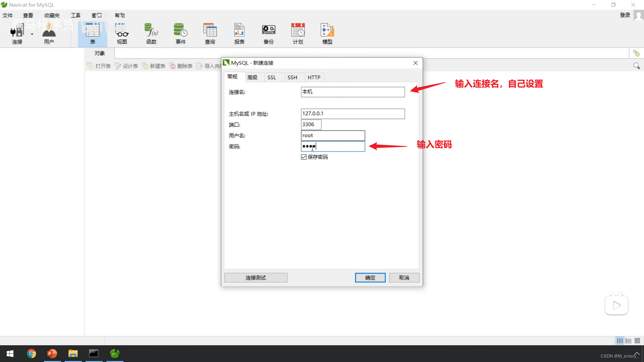Open the 收藏夹 menu
Screen dimensions: 644x362
(52, 15)
